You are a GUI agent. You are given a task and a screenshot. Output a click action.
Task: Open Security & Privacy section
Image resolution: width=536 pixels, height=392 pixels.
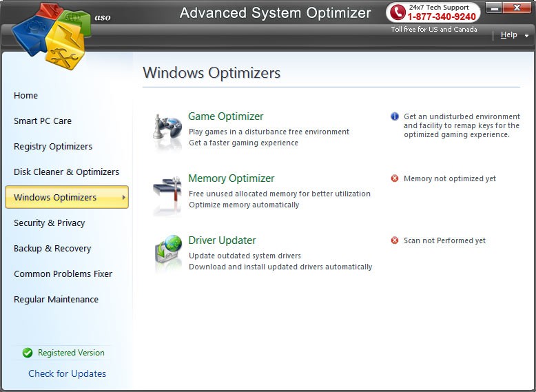49,223
